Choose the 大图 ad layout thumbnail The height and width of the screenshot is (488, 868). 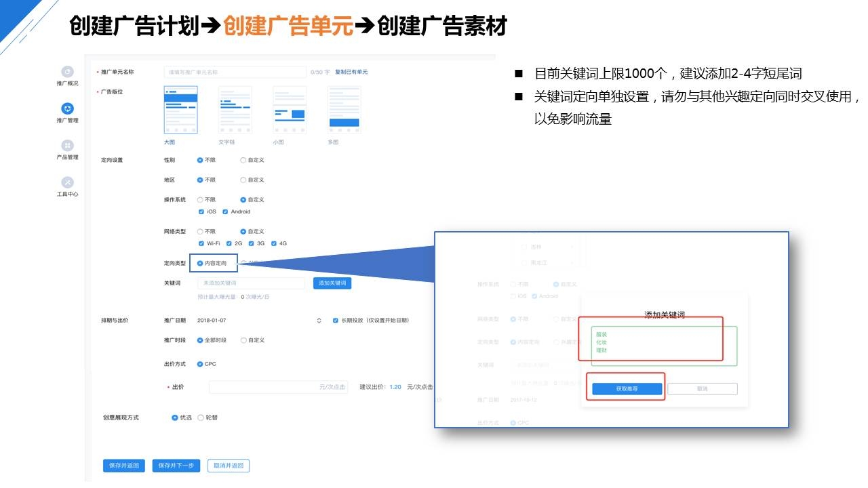180,110
